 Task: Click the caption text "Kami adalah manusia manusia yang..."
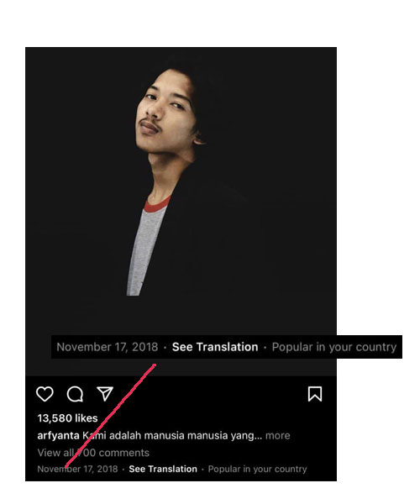[172, 435]
